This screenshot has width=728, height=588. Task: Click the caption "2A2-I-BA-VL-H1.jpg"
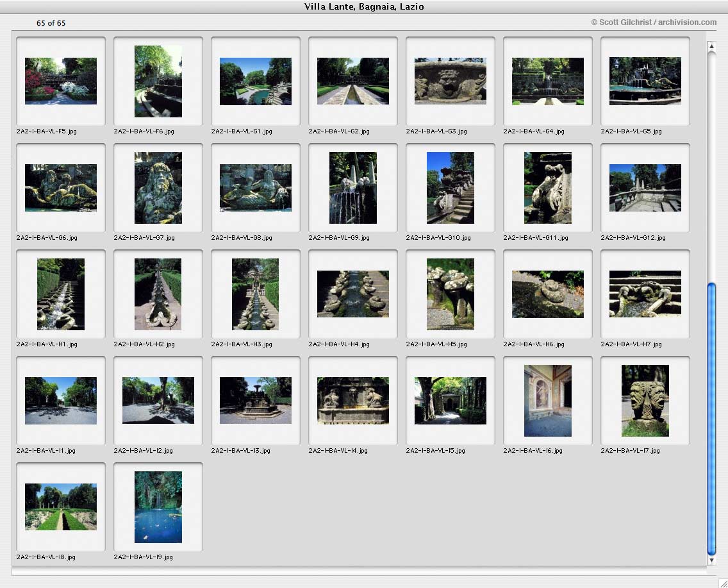tap(47, 344)
